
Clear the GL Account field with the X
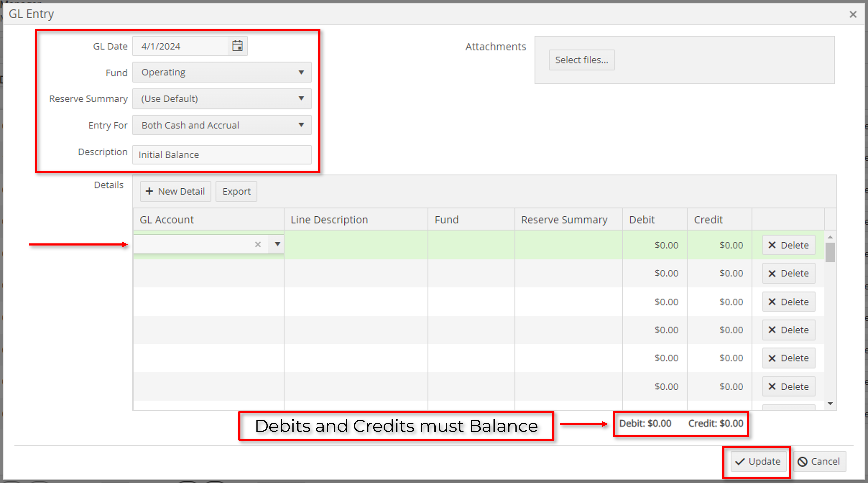(258, 244)
